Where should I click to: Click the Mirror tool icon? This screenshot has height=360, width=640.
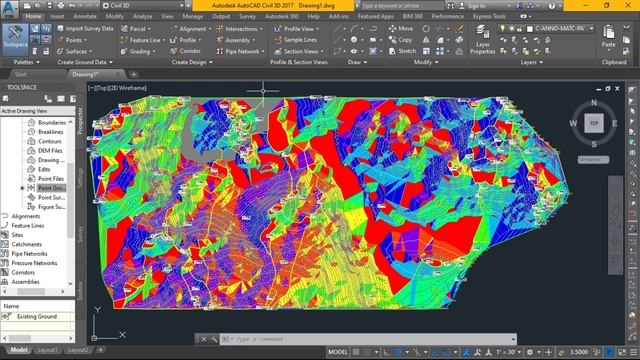click(426, 40)
